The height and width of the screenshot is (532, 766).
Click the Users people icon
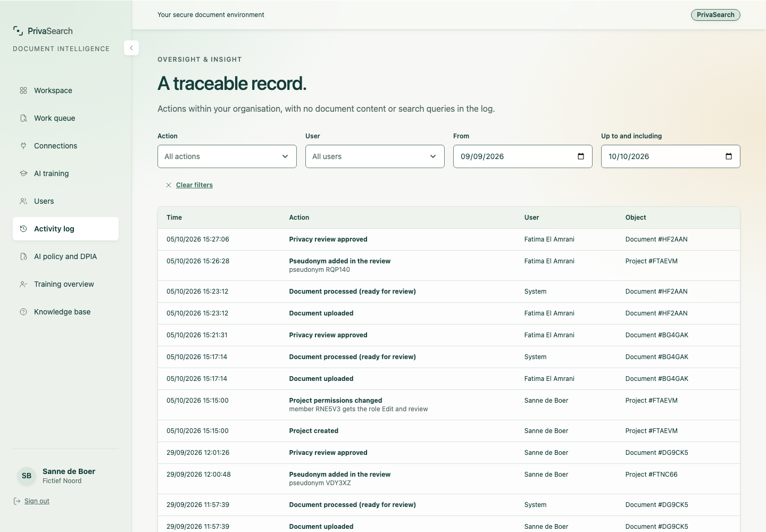pos(23,201)
